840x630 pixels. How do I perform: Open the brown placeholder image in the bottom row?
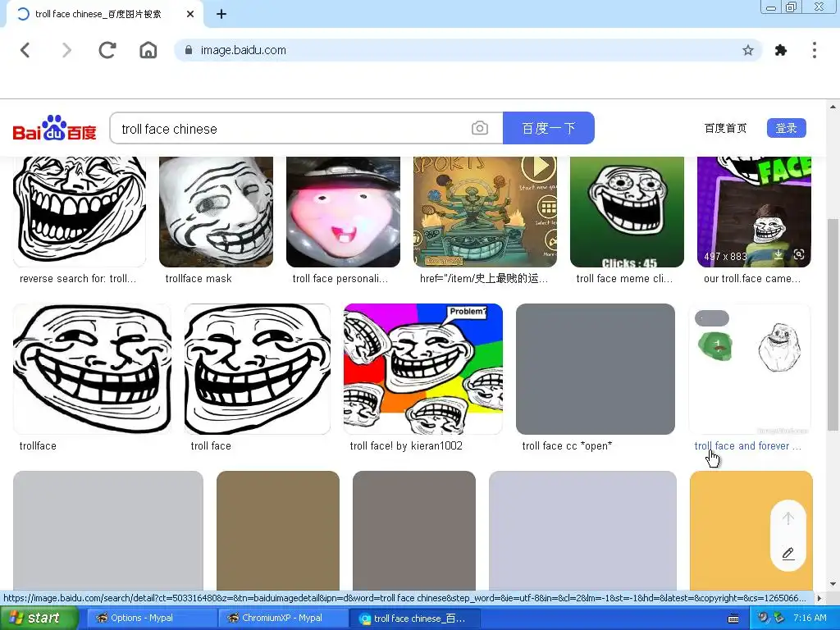tap(277, 531)
